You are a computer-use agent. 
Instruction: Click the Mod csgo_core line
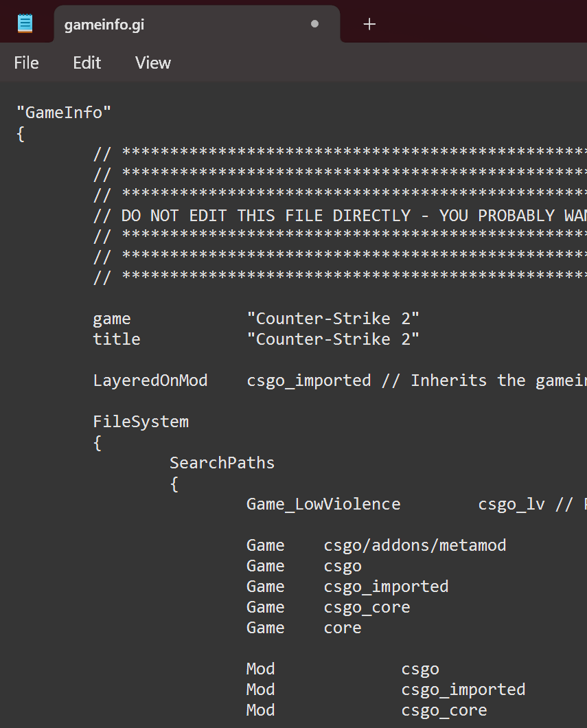444,709
